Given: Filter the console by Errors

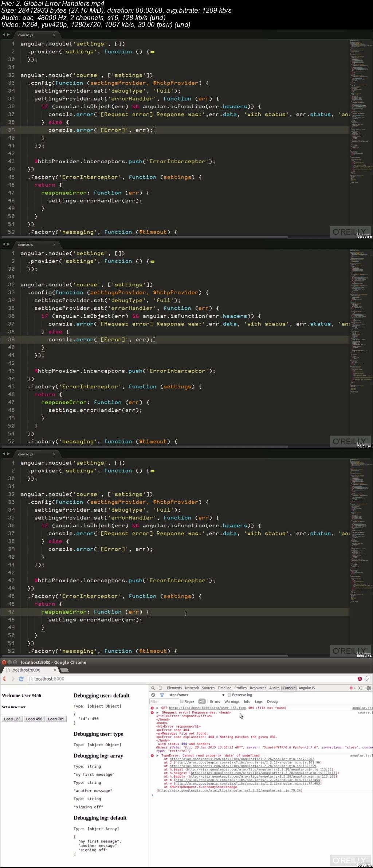Looking at the screenshot, I should 215,701.
